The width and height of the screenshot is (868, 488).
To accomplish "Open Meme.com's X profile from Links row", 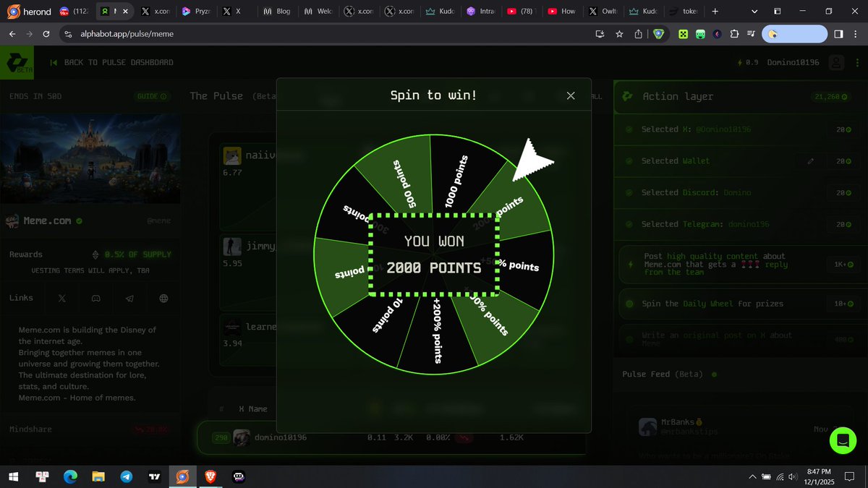I will 61,297.
